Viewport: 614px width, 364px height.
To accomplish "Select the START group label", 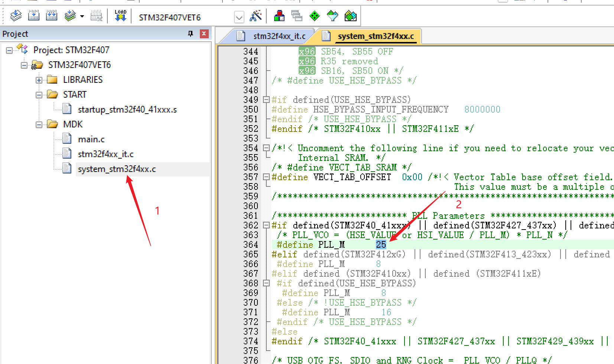I will pos(75,95).
